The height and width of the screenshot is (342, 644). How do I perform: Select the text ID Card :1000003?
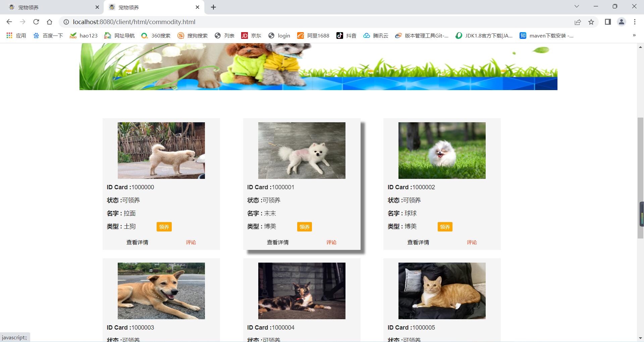click(x=130, y=327)
